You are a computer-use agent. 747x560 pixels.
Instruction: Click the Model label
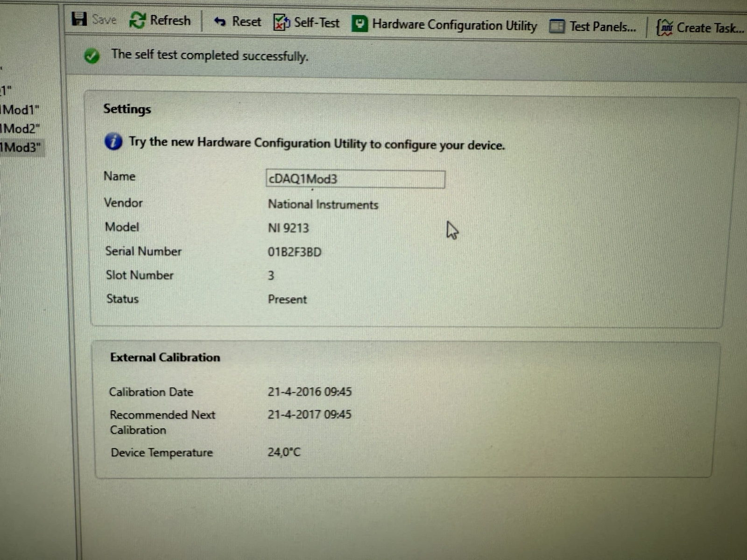click(122, 227)
